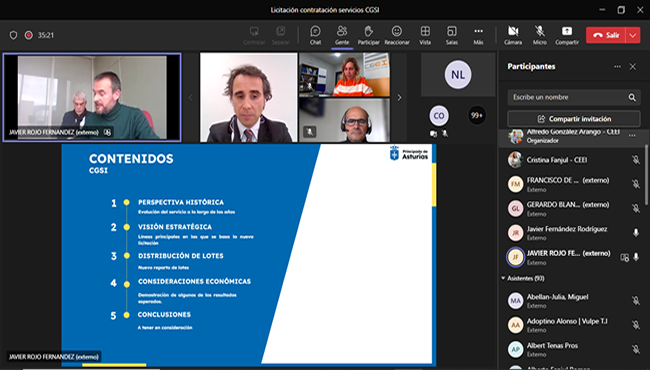The width and height of the screenshot is (650, 370).
Task: Toggle Cristina Fanjul muted microphone icon
Action: tap(636, 160)
